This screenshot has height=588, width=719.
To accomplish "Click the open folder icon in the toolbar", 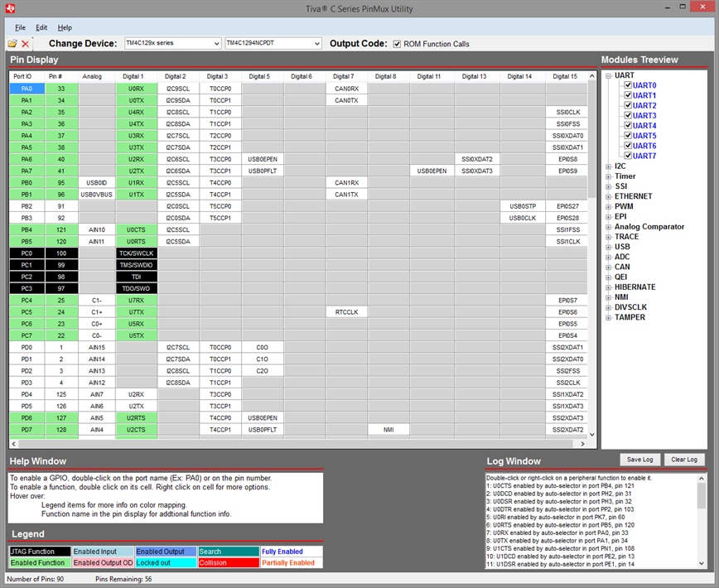I will point(12,44).
